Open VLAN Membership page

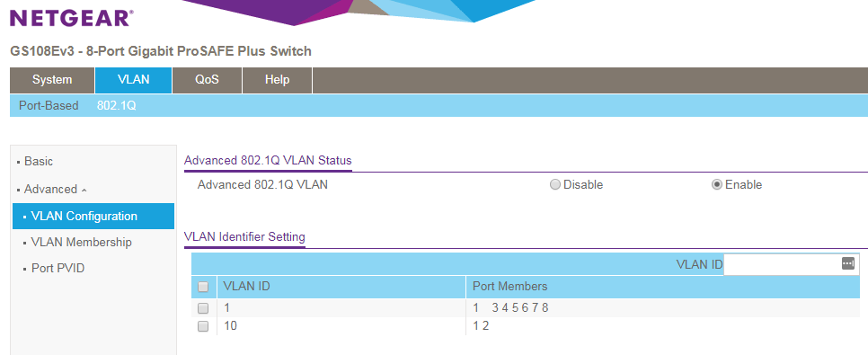pyautogui.click(x=81, y=243)
